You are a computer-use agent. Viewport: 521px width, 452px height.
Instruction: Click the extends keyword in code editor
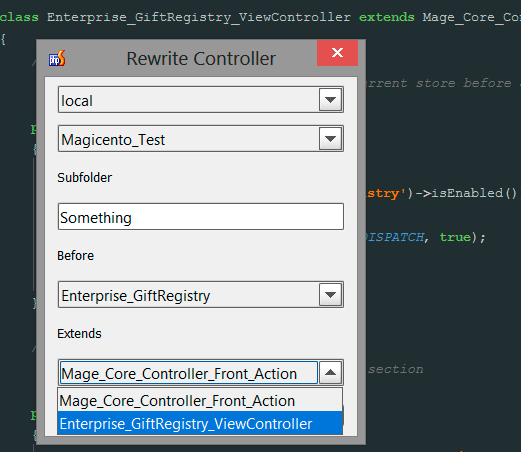click(387, 17)
